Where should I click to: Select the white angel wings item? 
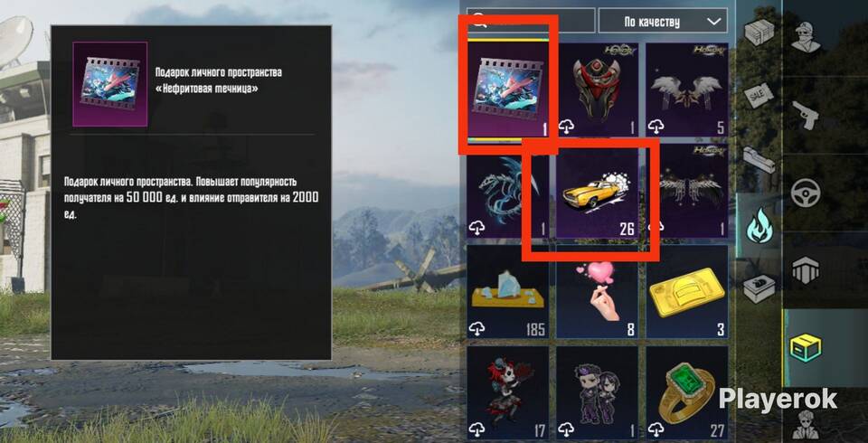687,90
